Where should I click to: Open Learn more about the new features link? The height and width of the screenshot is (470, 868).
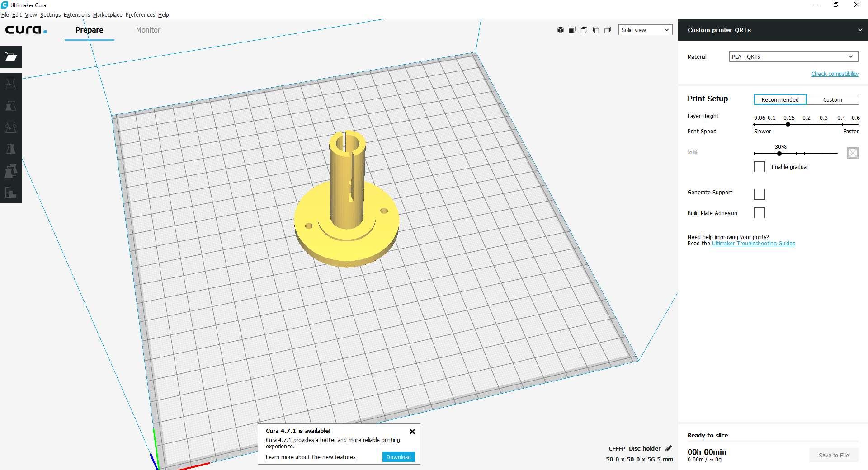pyautogui.click(x=311, y=457)
